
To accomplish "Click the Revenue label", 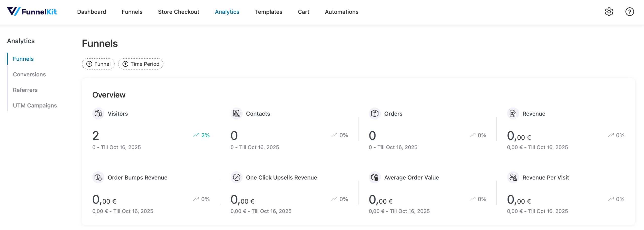I will pyautogui.click(x=534, y=114).
